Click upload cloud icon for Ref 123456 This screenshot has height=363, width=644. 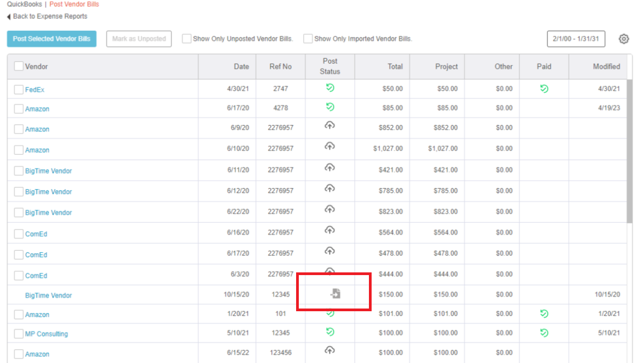click(330, 351)
